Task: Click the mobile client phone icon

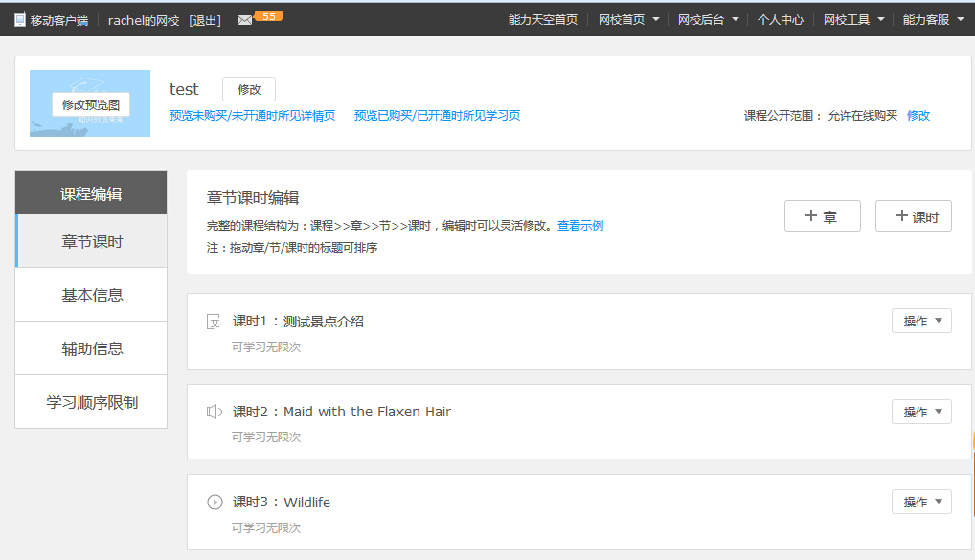Action: [x=20, y=19]
